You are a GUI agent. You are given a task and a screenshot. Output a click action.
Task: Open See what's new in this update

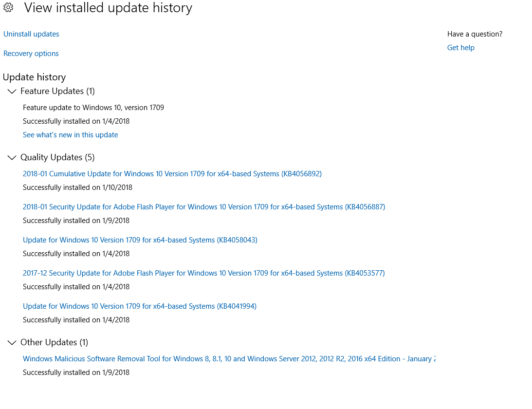coord(70,135)
